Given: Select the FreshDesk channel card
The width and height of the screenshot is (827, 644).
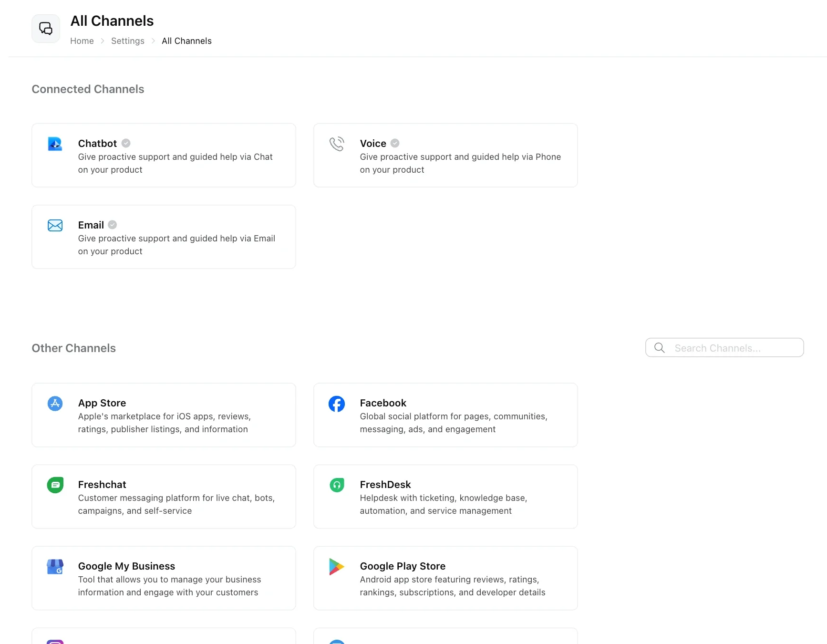Looking at the screenshot, I should [445, 497].
